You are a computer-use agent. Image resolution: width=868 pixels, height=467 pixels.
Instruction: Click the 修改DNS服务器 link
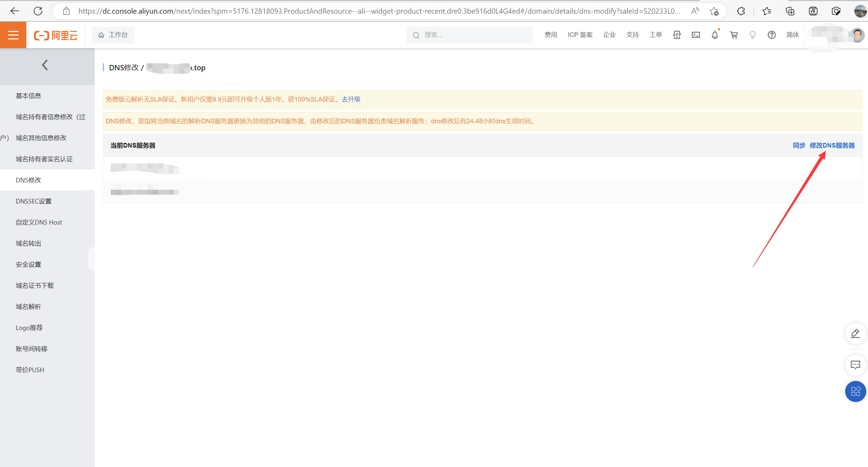click(832, 145)
